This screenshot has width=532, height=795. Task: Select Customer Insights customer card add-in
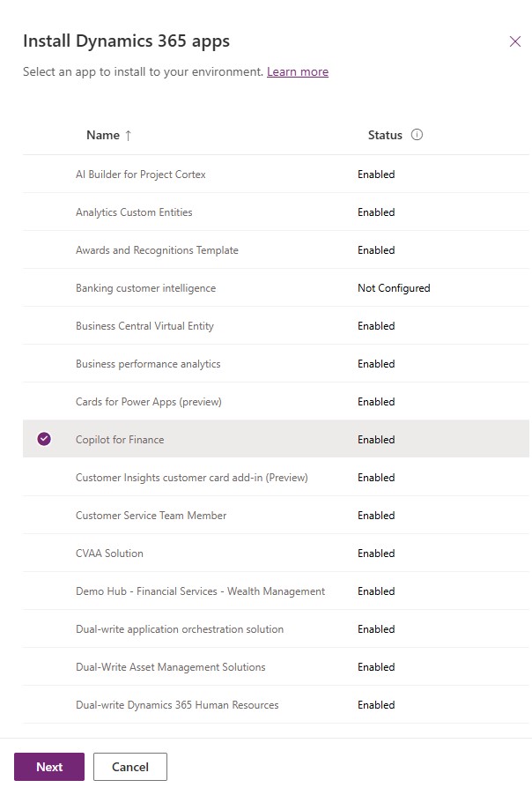(277, 477)
